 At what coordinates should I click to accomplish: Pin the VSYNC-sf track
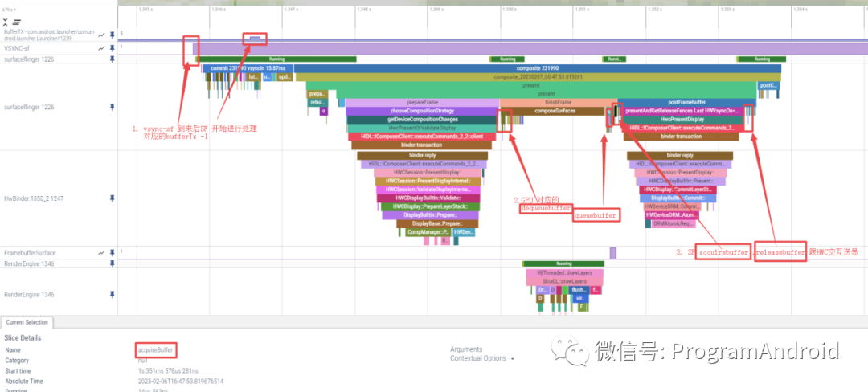point(113,48)
